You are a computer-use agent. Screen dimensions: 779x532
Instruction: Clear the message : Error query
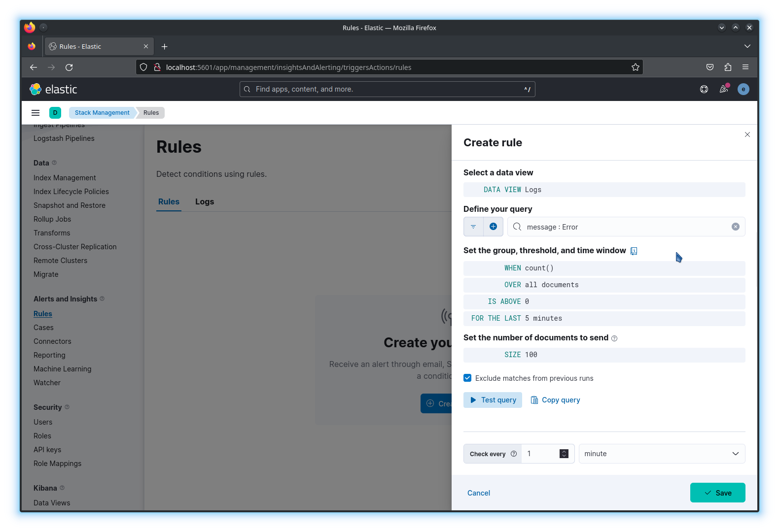735,227
